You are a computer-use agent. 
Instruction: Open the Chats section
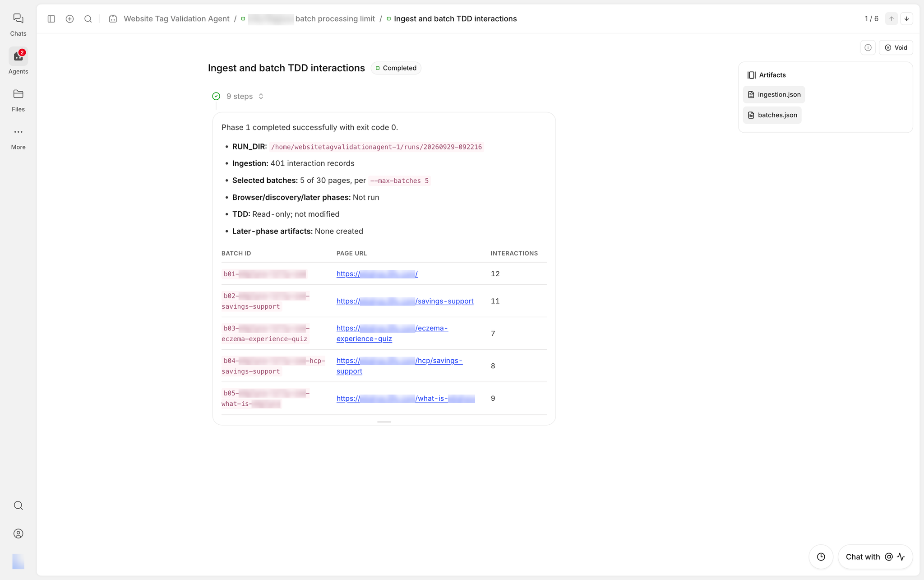[18, 24]
